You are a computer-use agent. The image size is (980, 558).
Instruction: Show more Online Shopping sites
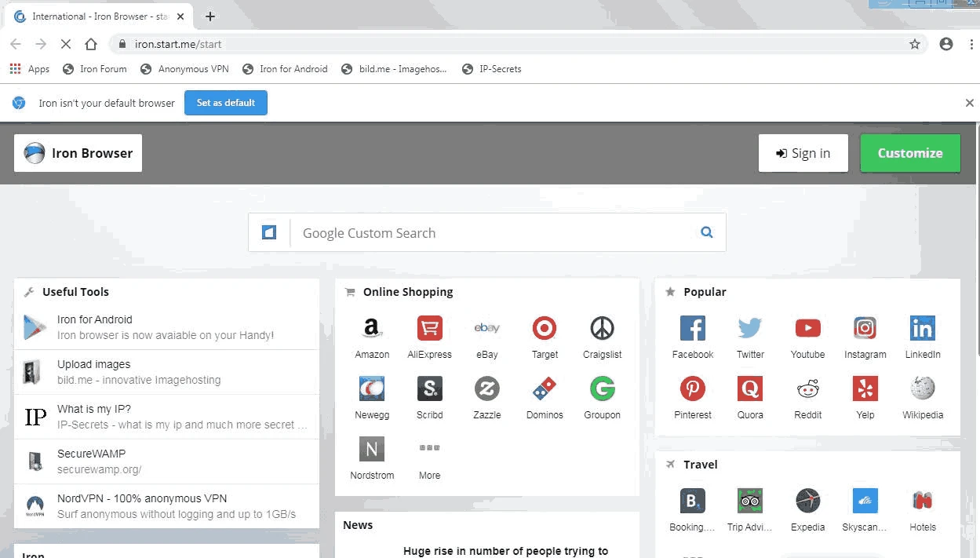coord(429,449)
